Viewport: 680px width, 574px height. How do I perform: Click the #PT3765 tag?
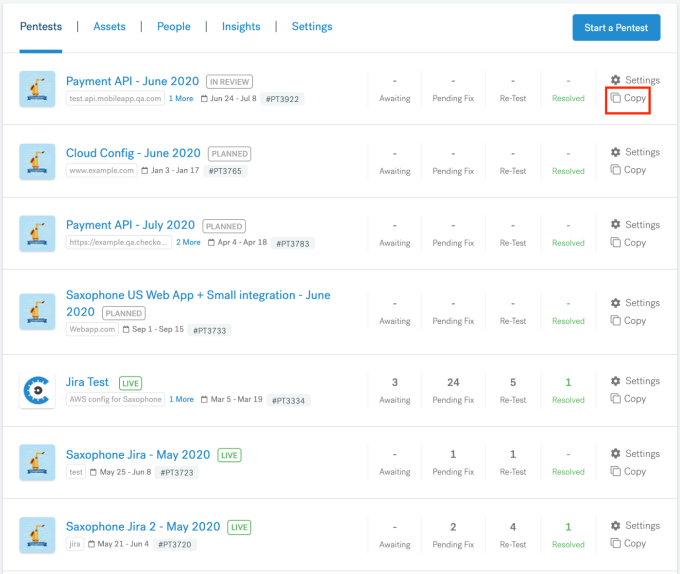(x=225, y=171)
